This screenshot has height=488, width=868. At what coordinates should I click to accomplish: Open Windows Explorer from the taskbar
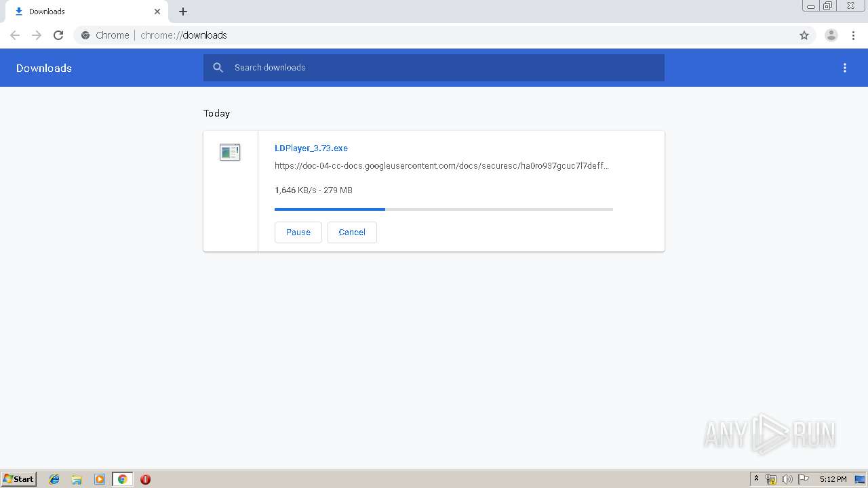(77, 479)
